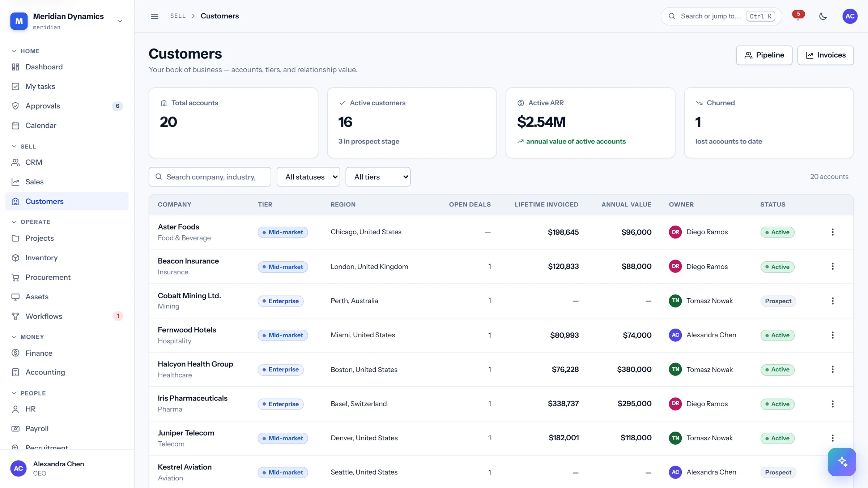Open Workflows module
This screenshot has height=488, width=868.
point(67,316)
